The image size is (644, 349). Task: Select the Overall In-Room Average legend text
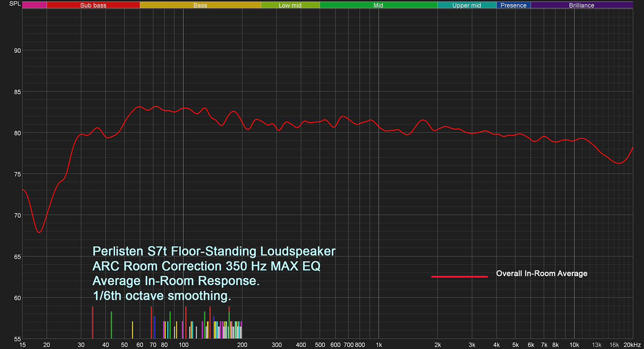click(541, 274)
